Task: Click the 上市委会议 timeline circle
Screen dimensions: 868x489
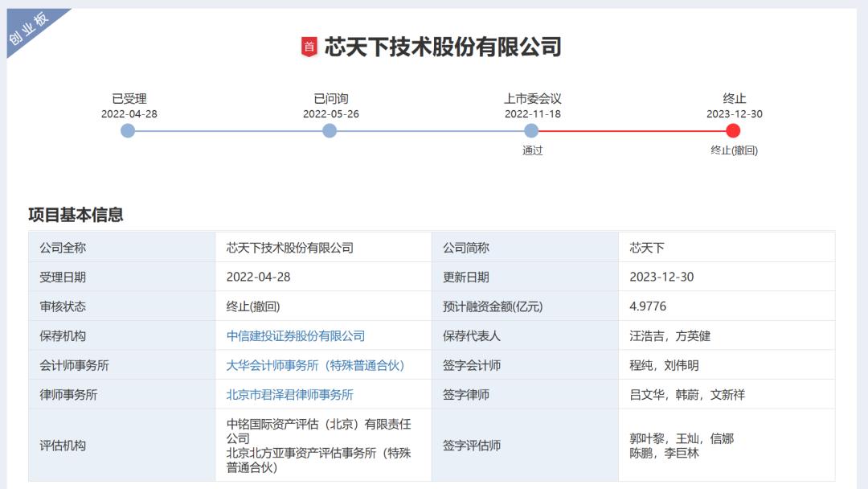Action: [530, 131]
